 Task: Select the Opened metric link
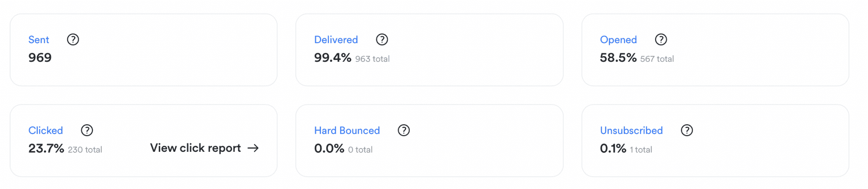[618, 40]
